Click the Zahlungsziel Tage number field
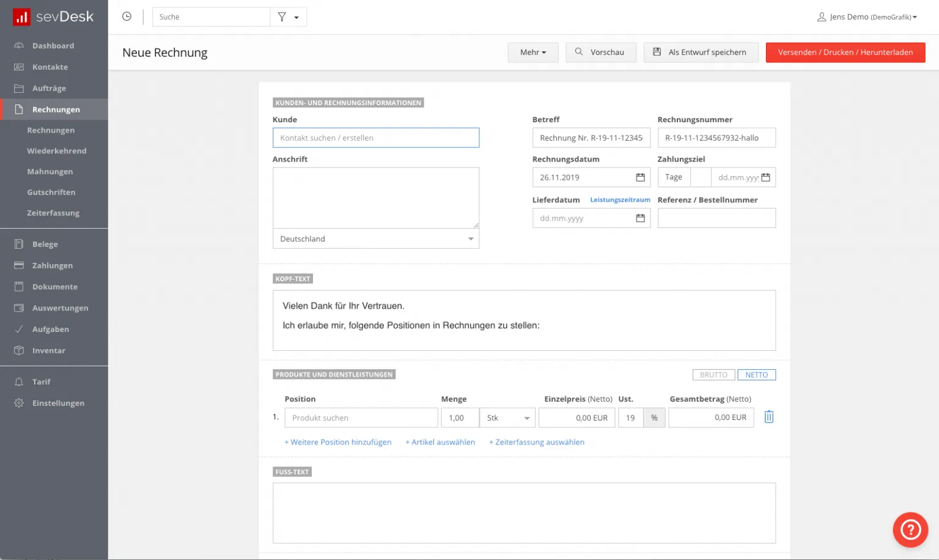Viewport: 939px width, 560px height. tap(701, 177)
